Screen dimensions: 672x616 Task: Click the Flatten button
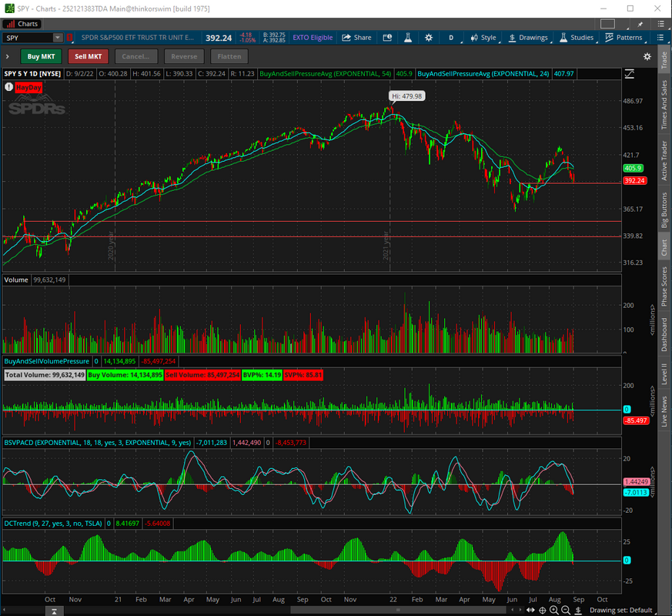coord(229,56)
